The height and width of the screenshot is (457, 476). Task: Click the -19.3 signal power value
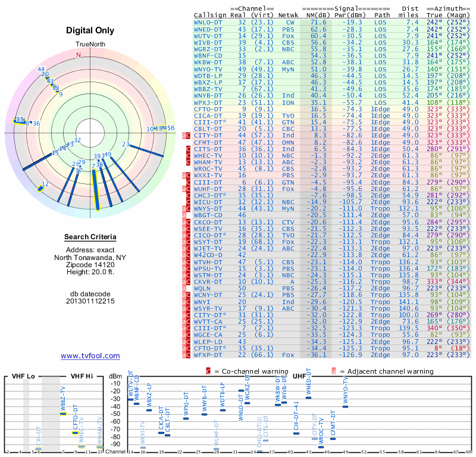pyautogui.click(x=352, y=23)
